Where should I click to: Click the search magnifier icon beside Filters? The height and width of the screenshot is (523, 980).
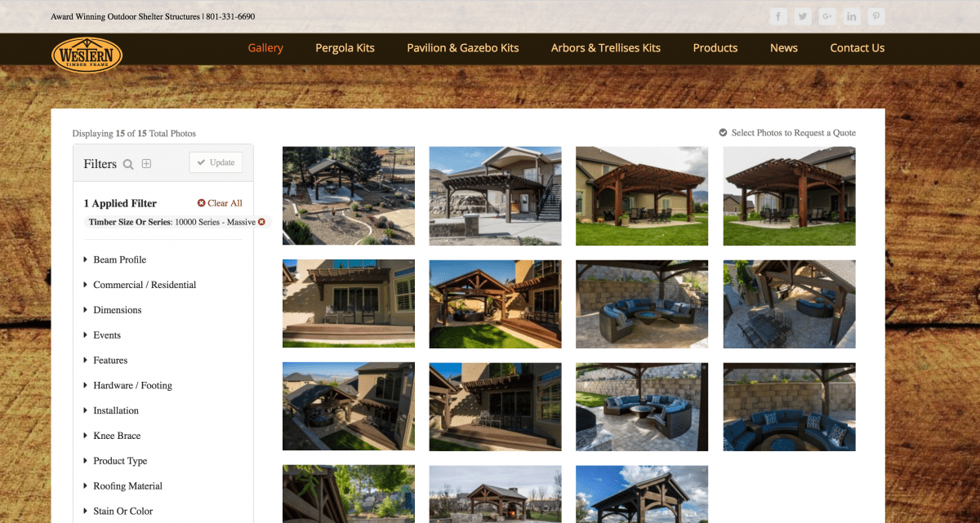pos(128,164)
